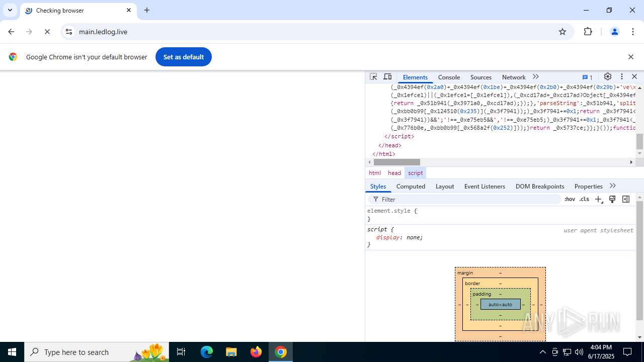This screenshot has height=362, width=644.
Task: Click the auto×auto content box
Action: pyautogui.click(x=500, y=304)
